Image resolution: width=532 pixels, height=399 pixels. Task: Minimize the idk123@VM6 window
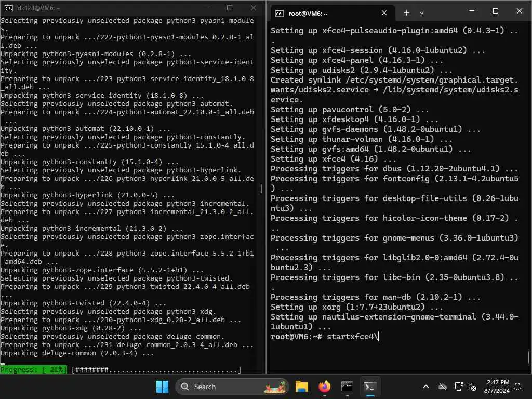pyautogui.click(x=206, y=8)
